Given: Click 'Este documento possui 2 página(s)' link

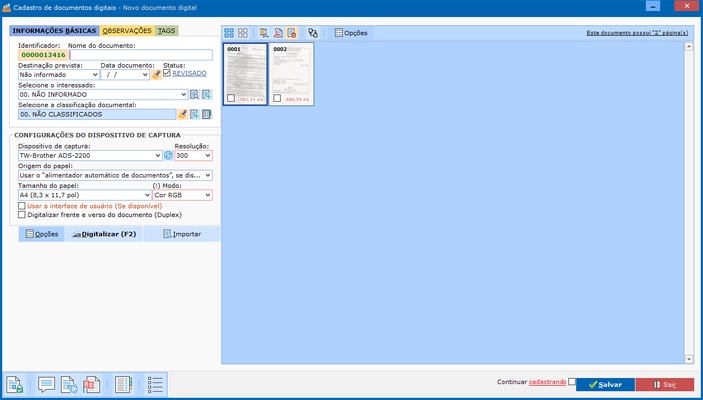Looking at the screenshot, I should pos(637,33).
